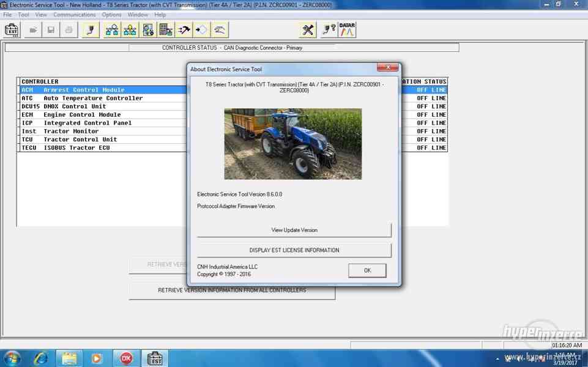Image resolution: width=588 pixels, height=367 pixels.
Task: Click the EST toolbox icon in toolbar
Action: [x=12, y=30]
